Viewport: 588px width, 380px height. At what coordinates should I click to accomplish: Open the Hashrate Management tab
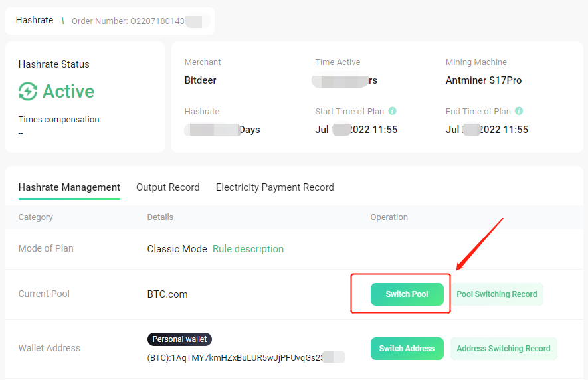point(69,187)
